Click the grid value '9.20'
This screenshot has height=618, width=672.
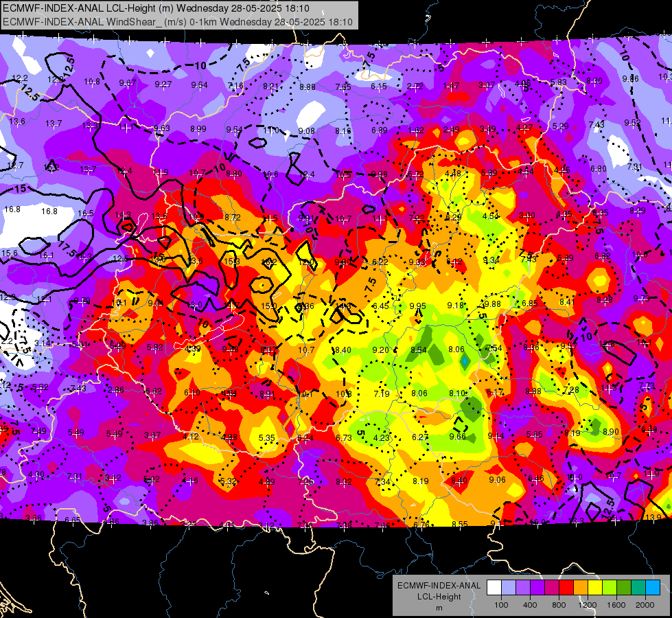[380, 350]
